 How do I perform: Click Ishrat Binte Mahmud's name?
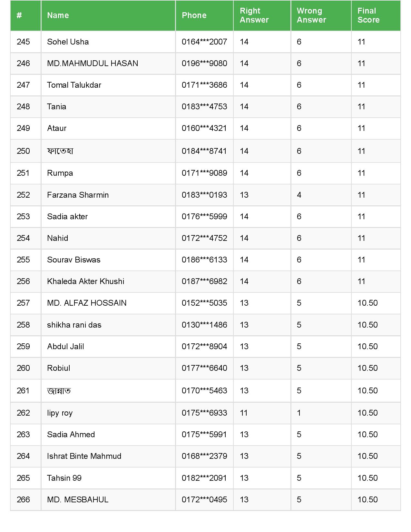coord(84,456)
